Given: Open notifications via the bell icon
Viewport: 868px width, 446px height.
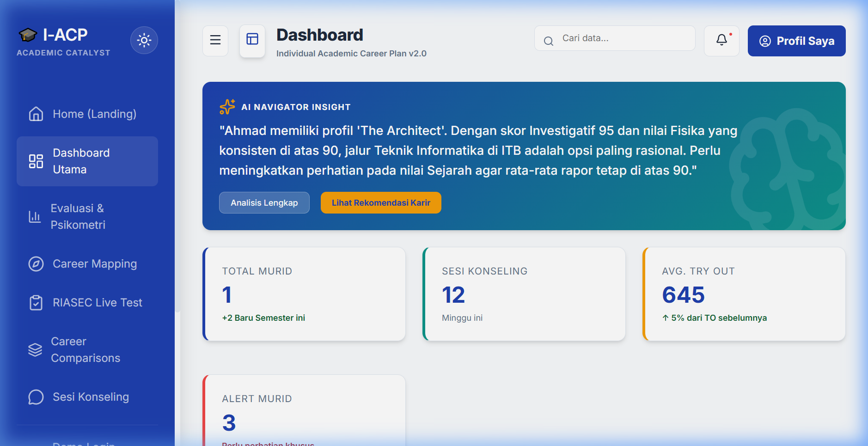Looking at the screenshot, I should tap(722, 41).
